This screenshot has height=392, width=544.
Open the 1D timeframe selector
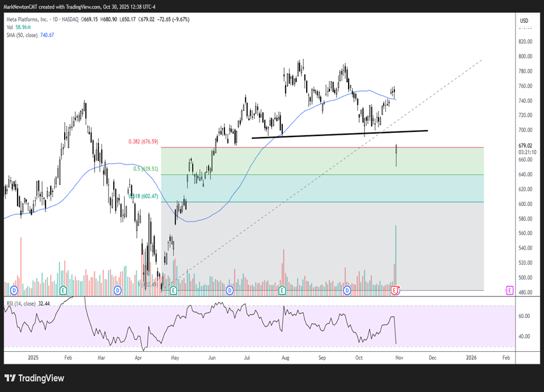(x=55, y=19)
